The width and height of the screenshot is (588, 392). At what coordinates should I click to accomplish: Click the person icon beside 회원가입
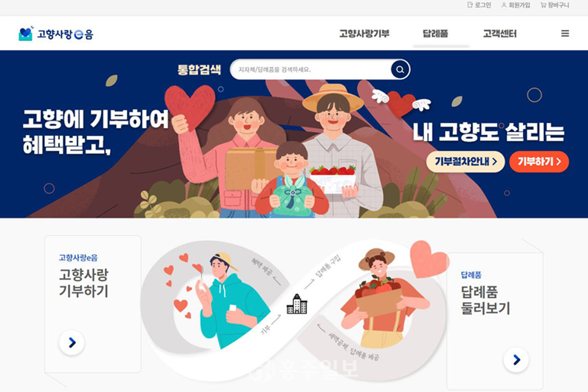(x=503, y=5)
